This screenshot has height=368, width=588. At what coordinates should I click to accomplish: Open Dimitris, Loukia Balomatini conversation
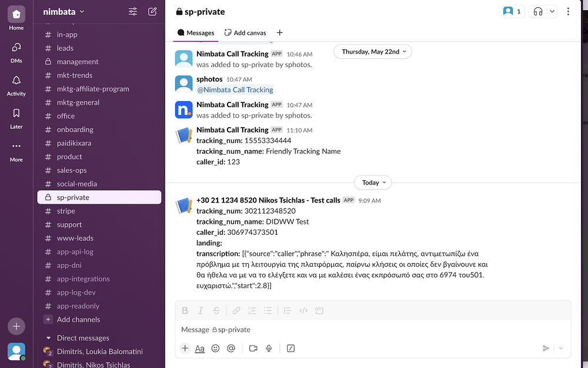(99, 352)
